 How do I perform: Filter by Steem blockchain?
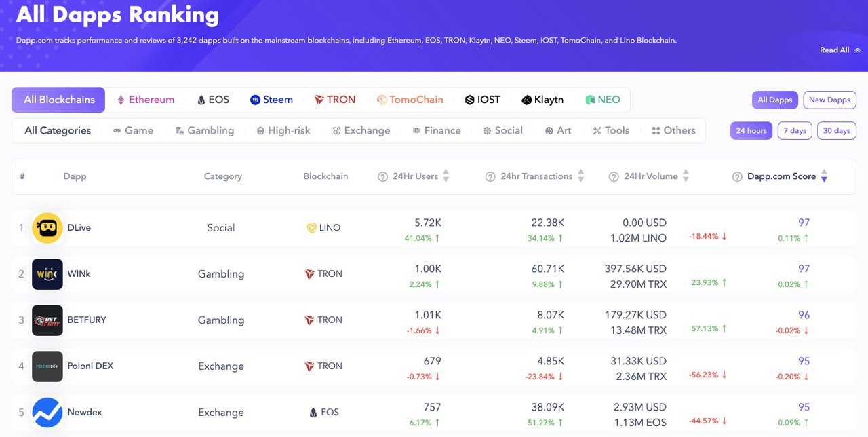pos(271,100)
